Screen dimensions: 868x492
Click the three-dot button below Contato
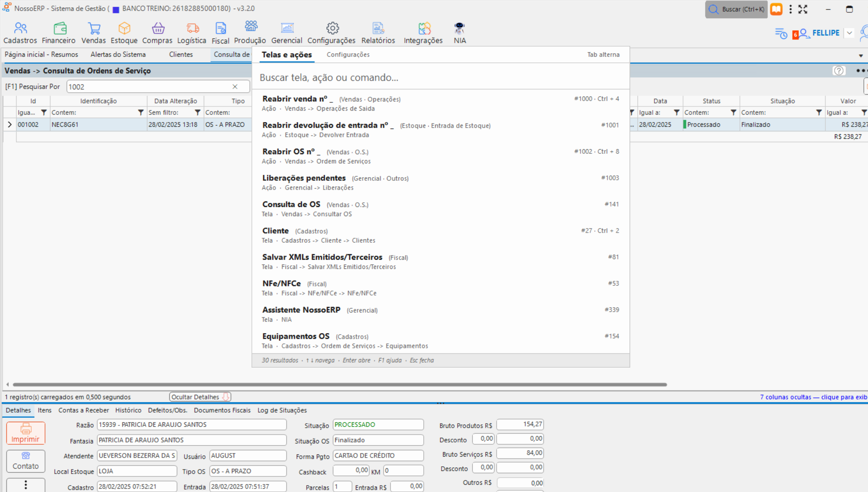26,485
